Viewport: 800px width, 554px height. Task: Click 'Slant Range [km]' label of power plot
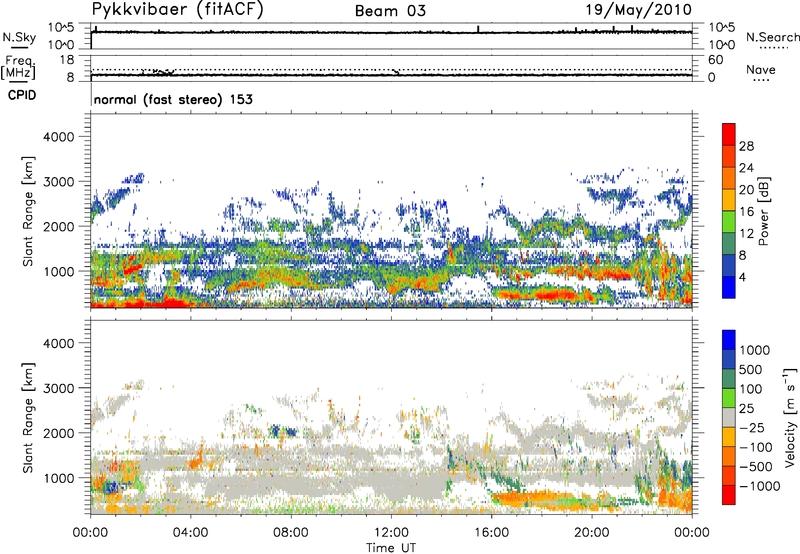point(28,211)
